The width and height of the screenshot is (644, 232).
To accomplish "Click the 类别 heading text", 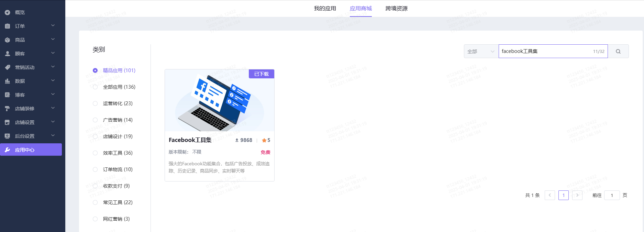I will 99,49.
